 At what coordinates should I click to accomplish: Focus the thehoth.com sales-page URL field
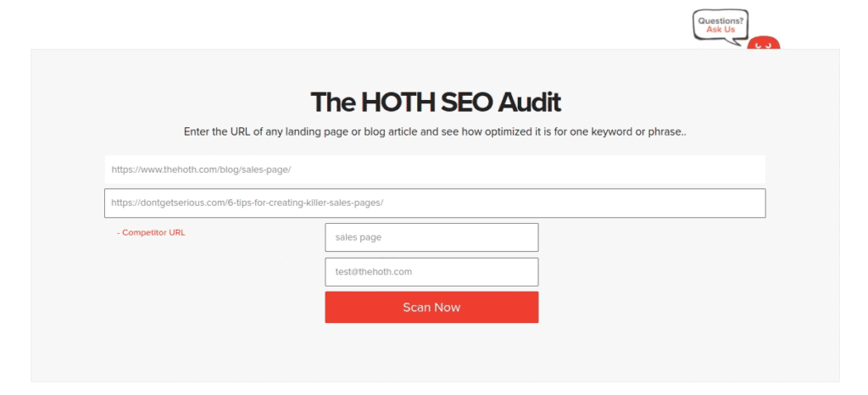point(434,170)
